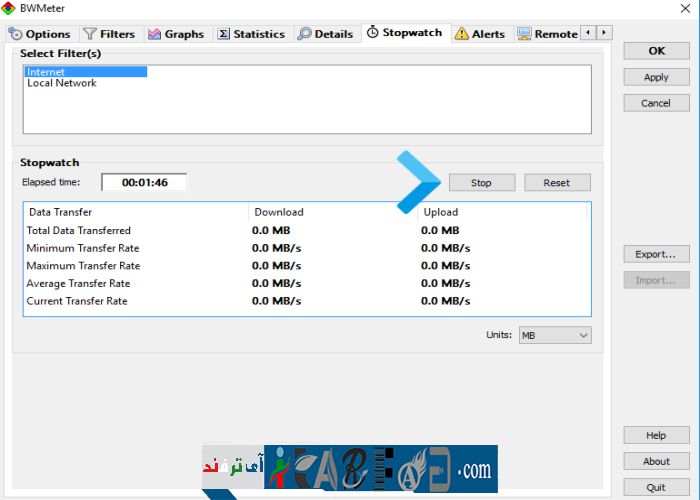
Task: Open the Options tab gear icon
Action: click(x=16, y=34)
